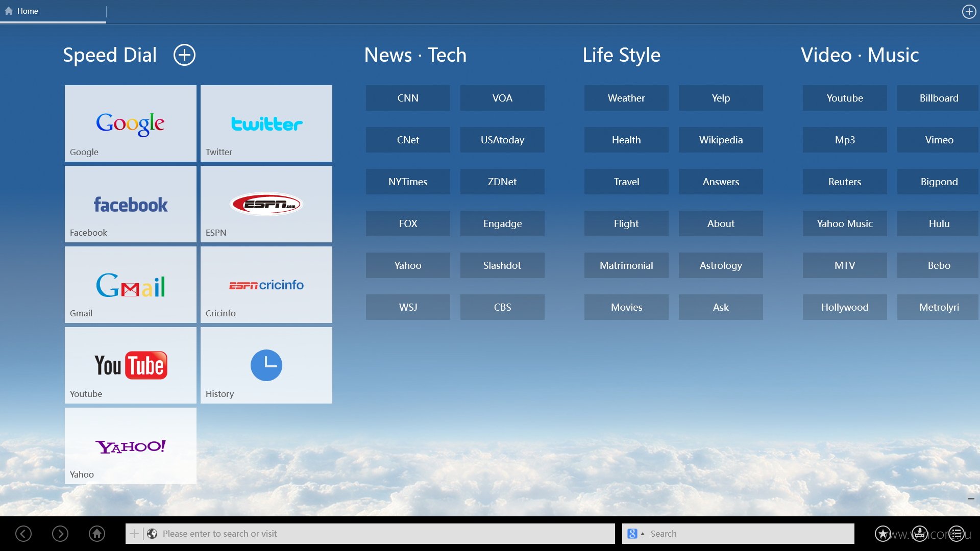Open the FOX button
The height and width of the screenshot is (551, 980).
408,223
